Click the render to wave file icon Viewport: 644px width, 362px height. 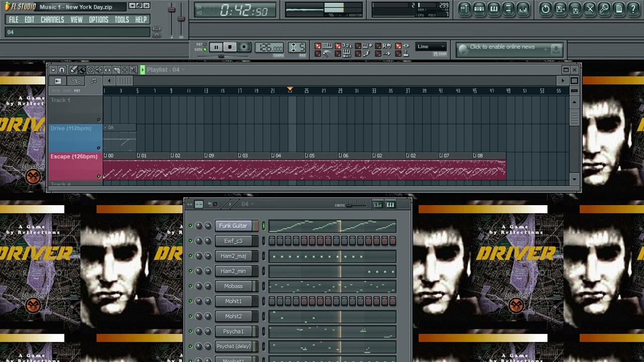tap(575, 9)
